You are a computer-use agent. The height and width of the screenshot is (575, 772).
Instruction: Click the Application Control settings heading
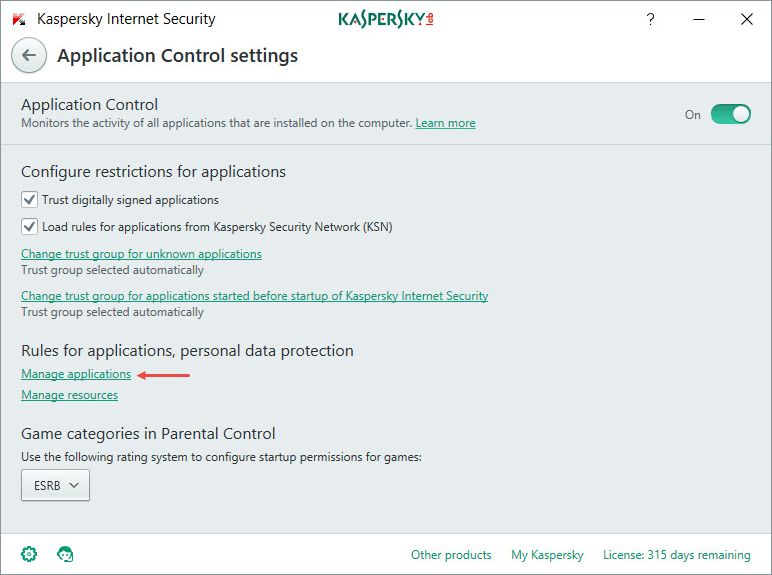[177, 56]
